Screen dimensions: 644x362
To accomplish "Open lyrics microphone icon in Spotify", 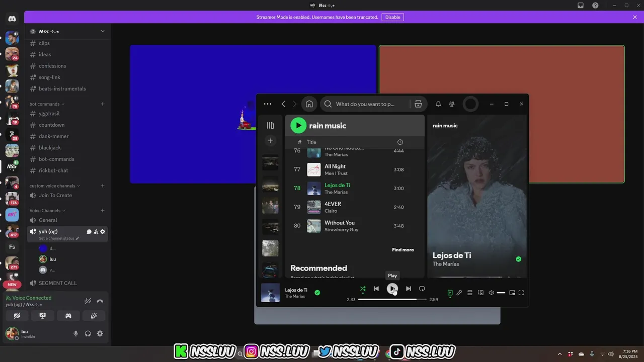I will pos(459,293).
